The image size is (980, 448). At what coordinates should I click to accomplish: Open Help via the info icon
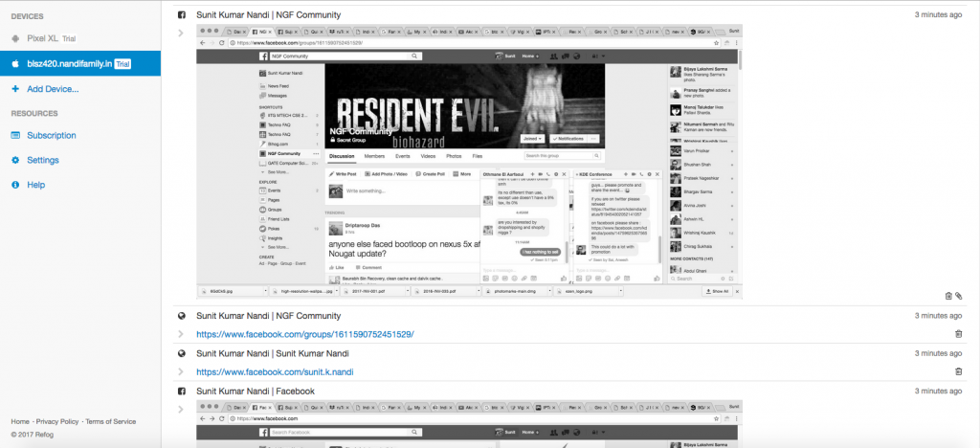click(x=15, y=185)
